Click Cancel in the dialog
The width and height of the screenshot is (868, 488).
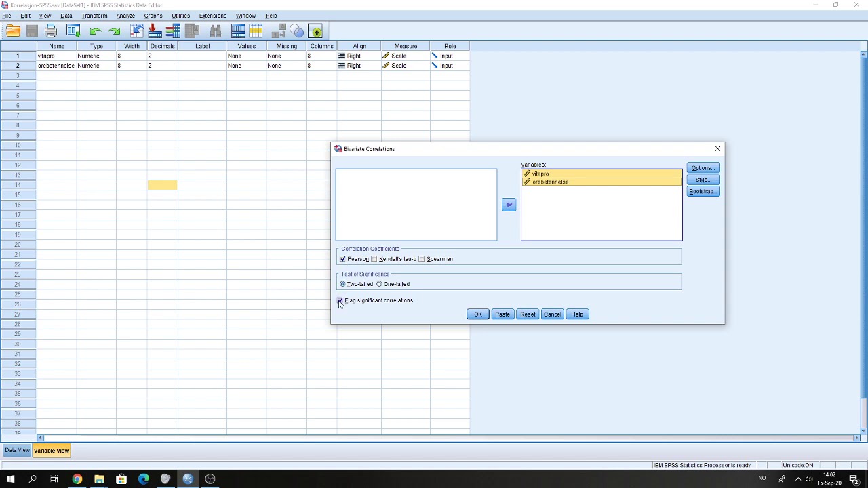coord(552,314)
